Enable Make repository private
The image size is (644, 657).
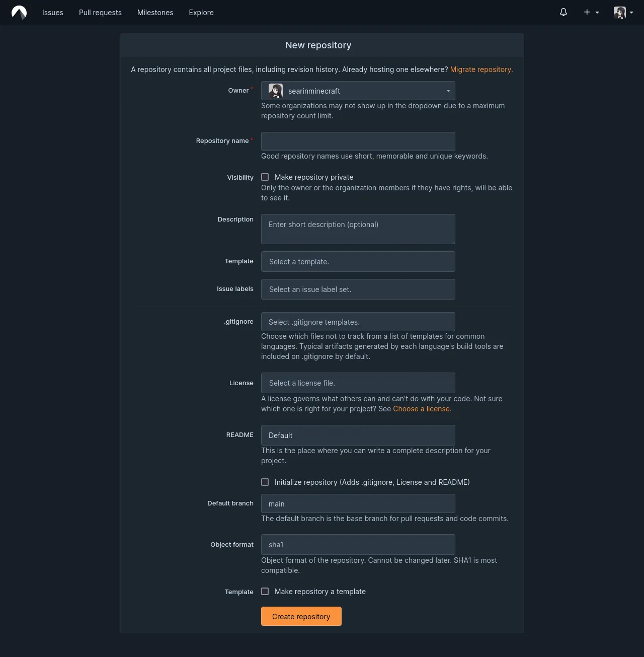click(x=265, y=177)
